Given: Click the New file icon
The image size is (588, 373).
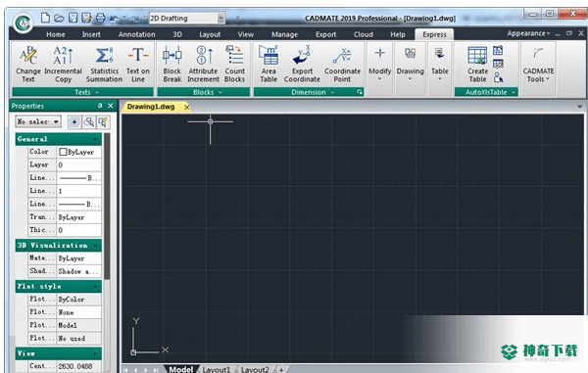Looking at the screenshot, I should click(x=45, y=18).
